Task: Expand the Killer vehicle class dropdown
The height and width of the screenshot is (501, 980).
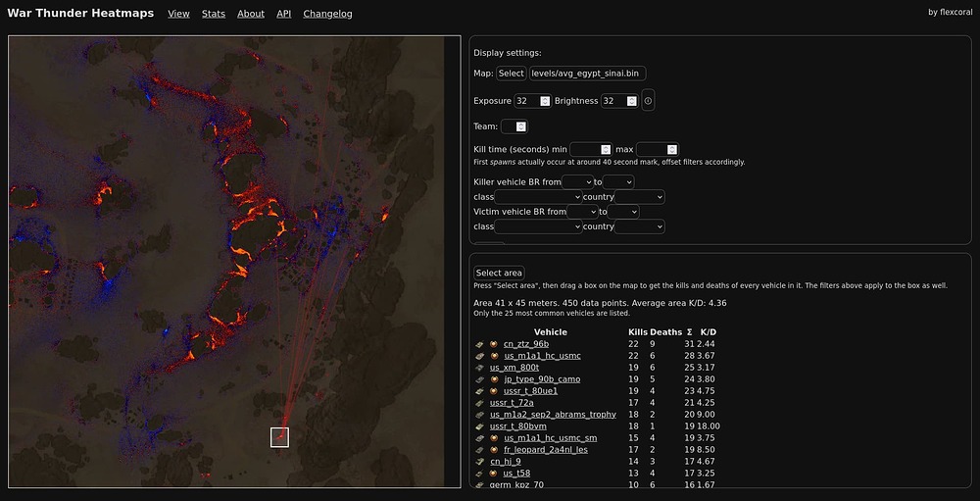Action: click(538, 197)
